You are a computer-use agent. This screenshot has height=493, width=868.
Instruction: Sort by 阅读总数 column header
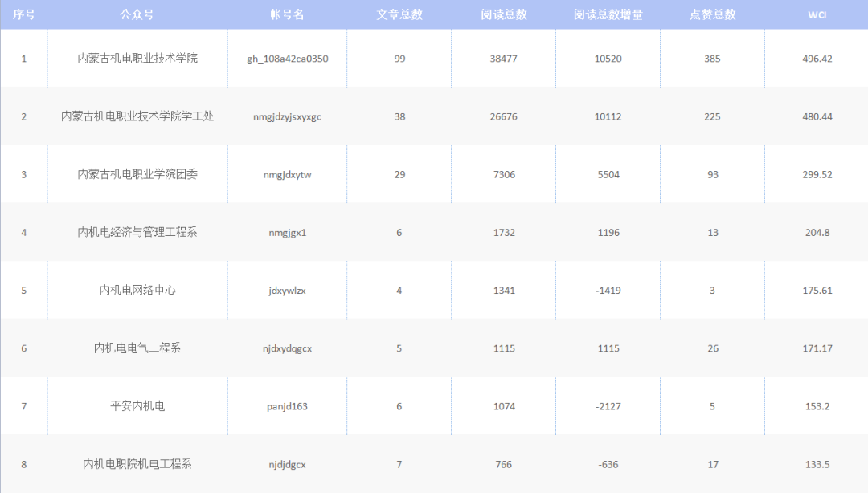pos(504,14)
